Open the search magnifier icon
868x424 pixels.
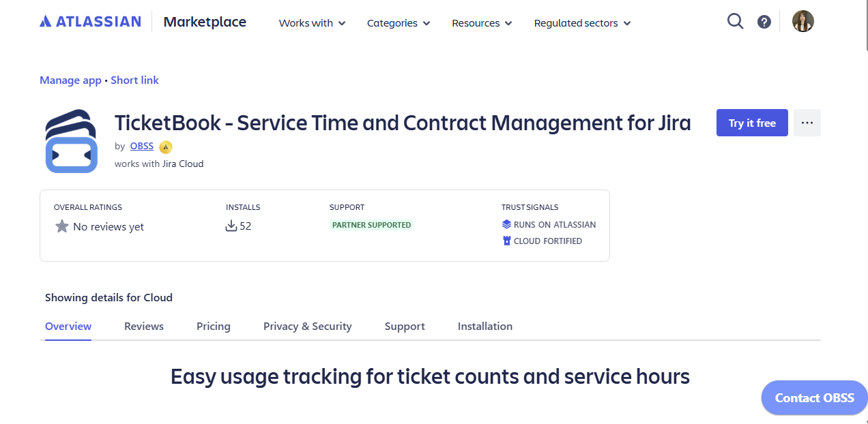[x=735, y=22]
